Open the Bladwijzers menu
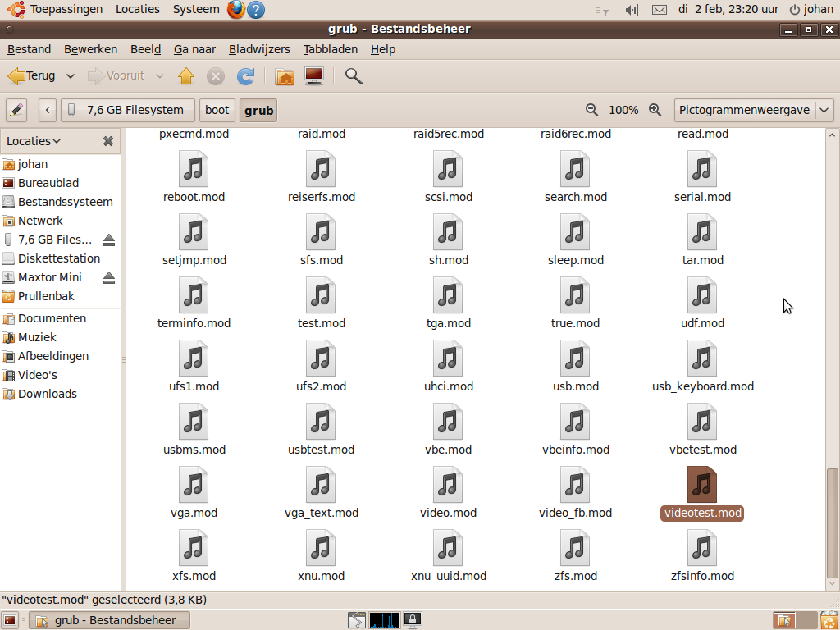Viewport: 840px width, 630px height. [259, 49]
